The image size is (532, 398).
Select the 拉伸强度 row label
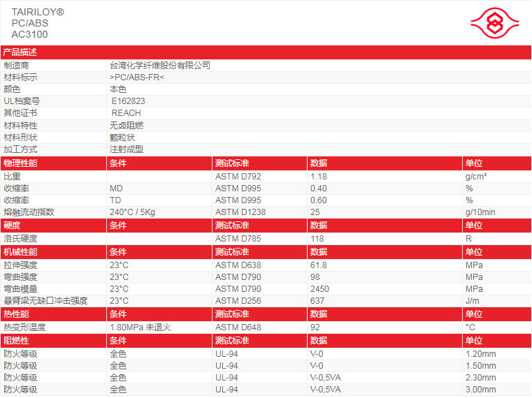pyautogui.click(x=20, y=265)
